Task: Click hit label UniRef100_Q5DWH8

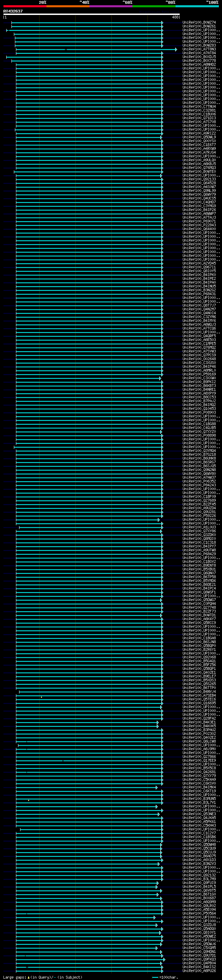Action: (x=199, y=844)
